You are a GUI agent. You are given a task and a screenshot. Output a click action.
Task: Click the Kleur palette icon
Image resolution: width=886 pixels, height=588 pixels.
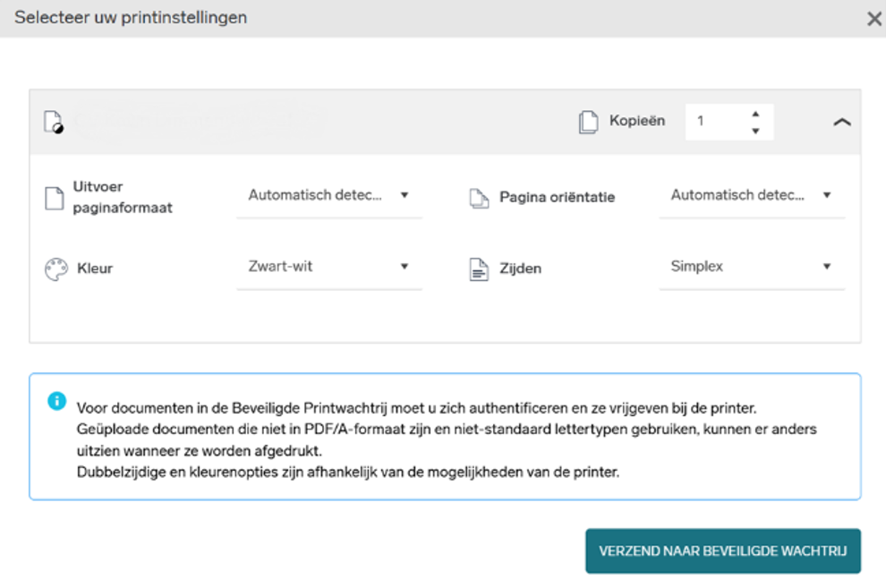[x=56, y=267]
